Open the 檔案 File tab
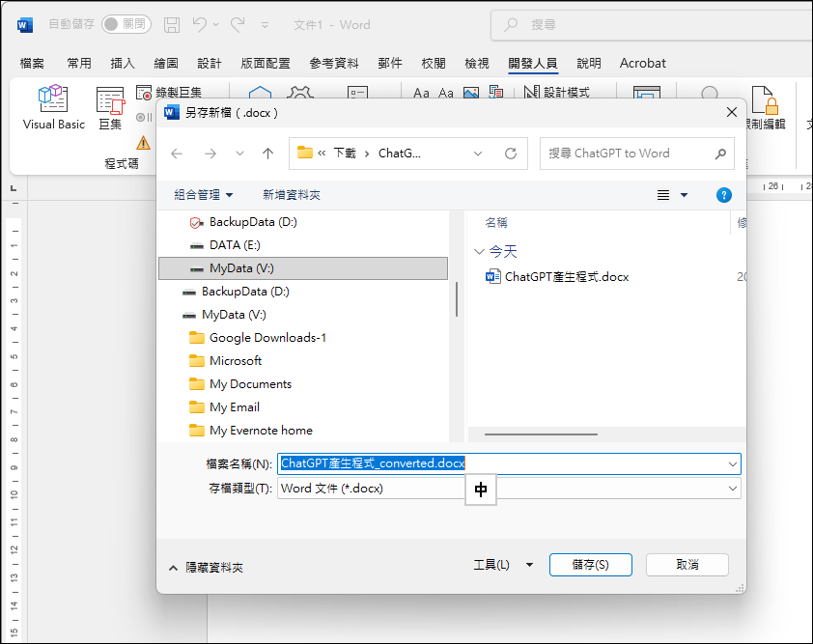 32,64
